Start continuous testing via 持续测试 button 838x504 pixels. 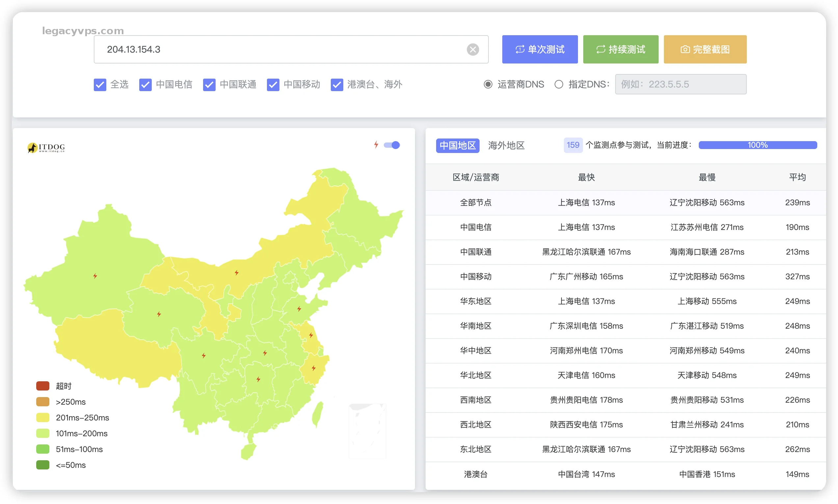[621, 49]
